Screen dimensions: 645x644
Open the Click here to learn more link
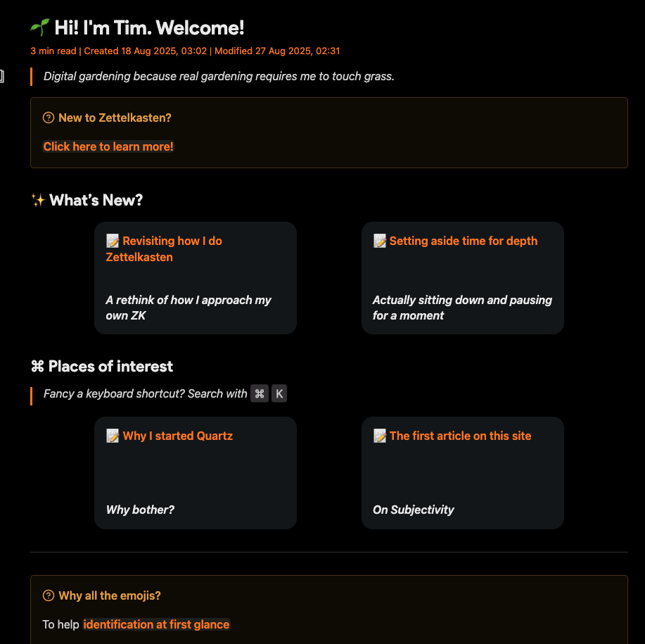pyautogui.click(x=108, y=146)
